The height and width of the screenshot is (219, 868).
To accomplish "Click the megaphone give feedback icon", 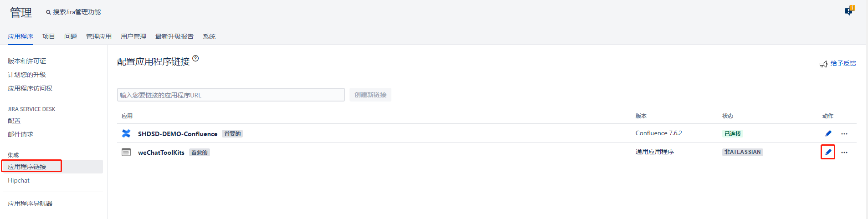I will click(823, 64).
